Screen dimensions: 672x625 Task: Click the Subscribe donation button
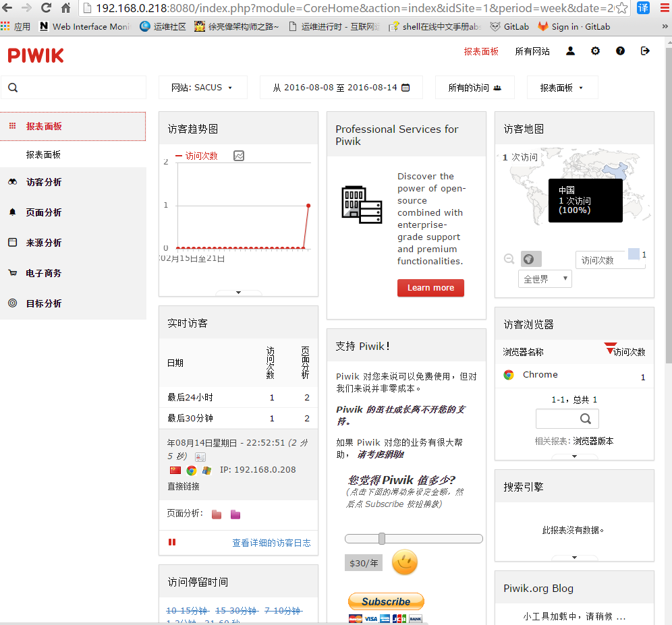coord(386,601)
